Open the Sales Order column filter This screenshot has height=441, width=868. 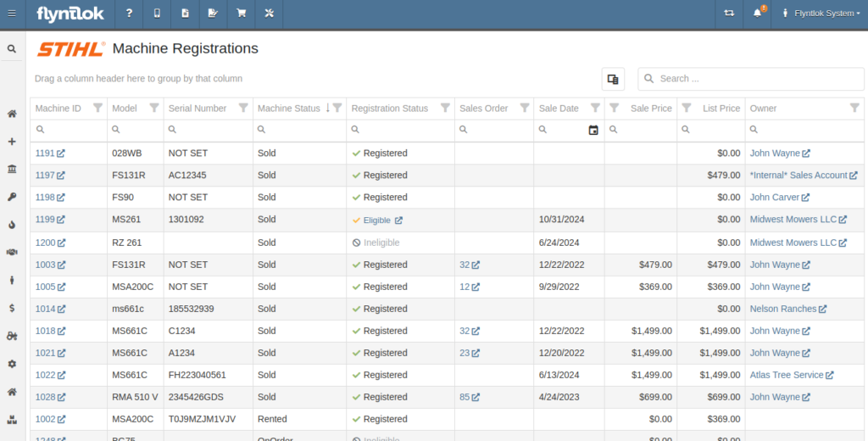point(524,108)
